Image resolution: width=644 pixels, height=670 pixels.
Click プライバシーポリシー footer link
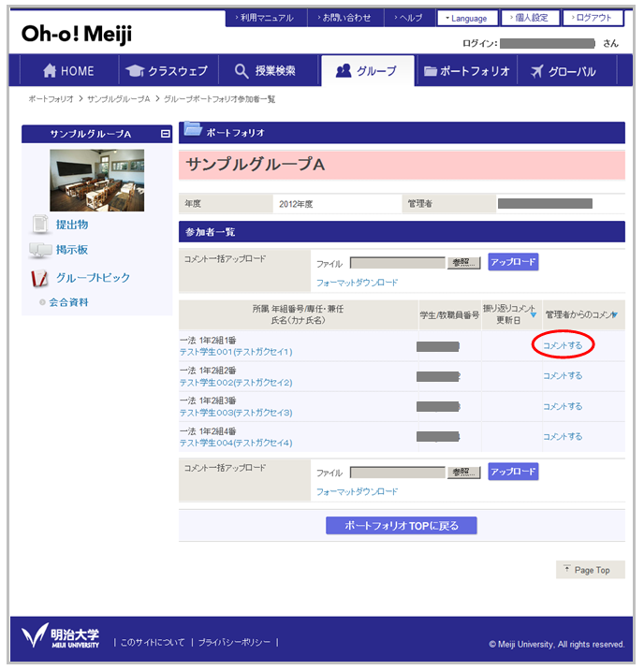point(234,642)
